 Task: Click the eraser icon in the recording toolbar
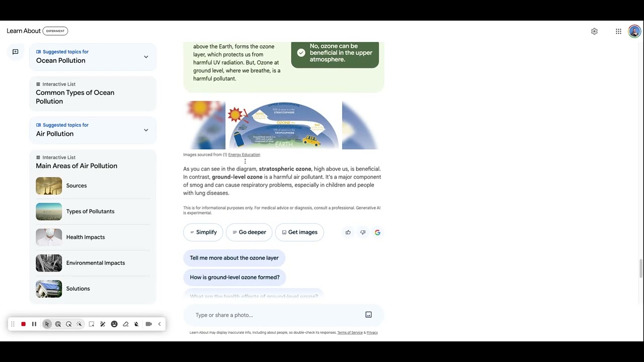[126, 324]
